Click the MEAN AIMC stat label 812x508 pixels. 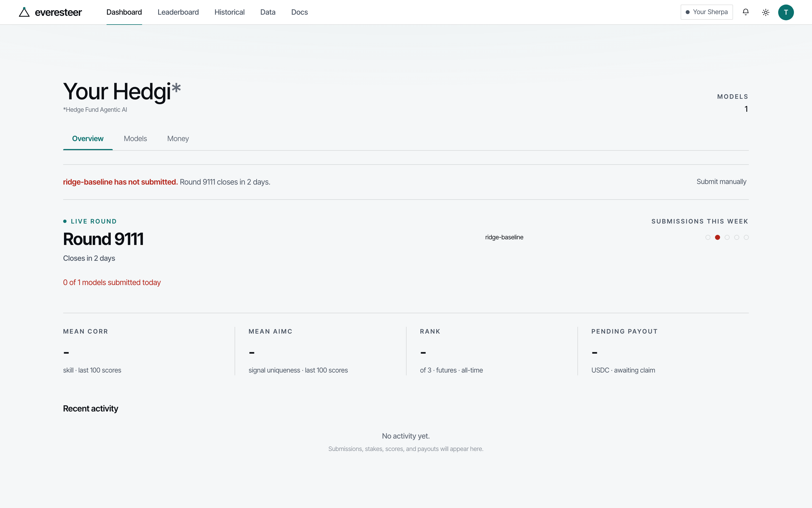[270, 331]
